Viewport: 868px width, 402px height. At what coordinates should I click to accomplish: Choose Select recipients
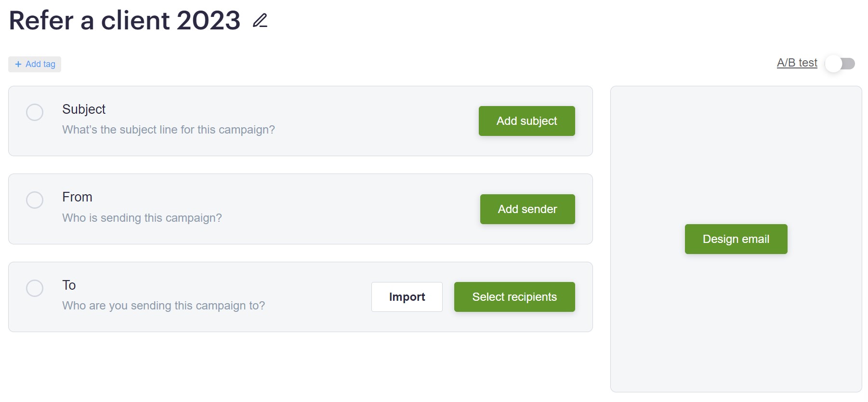click(x=514, y=297)
